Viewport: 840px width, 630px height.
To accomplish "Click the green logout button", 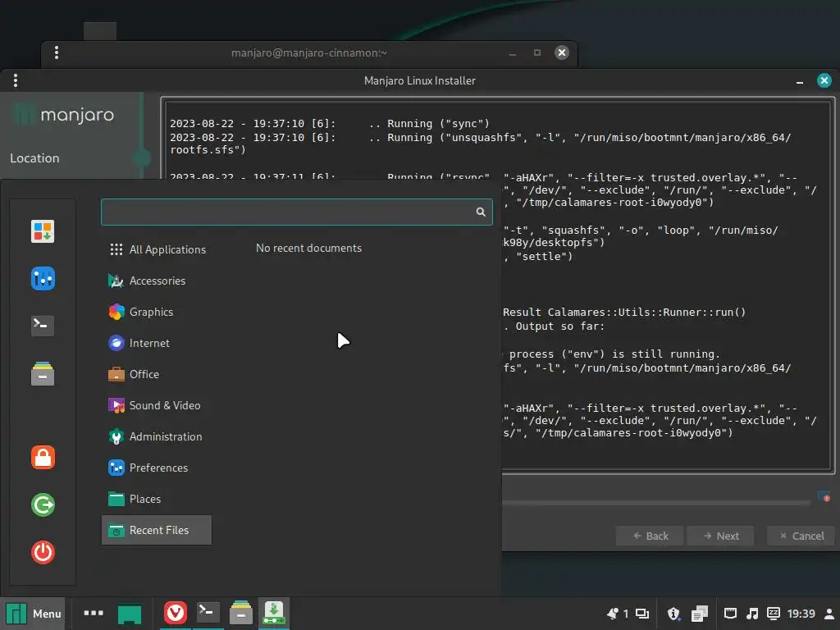I will click(x=43, y=504).
